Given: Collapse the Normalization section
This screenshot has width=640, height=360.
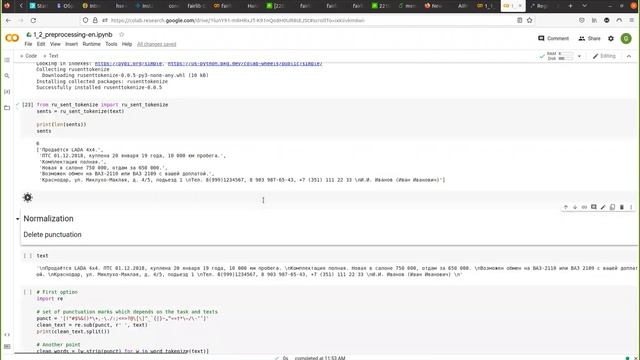Looking at the screenshot, I should click(x=18, y=219).
